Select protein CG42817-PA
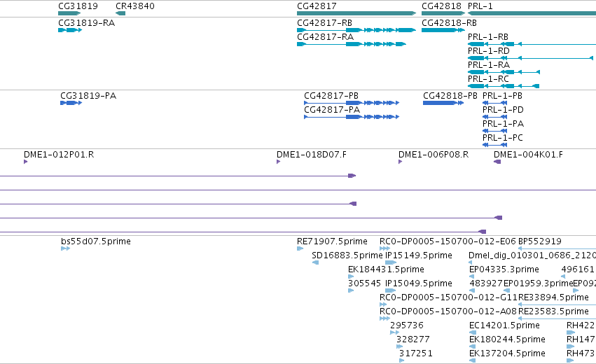The width and height of the screenshot is (596, 364). pyautogui.click(x=352, y=117)
